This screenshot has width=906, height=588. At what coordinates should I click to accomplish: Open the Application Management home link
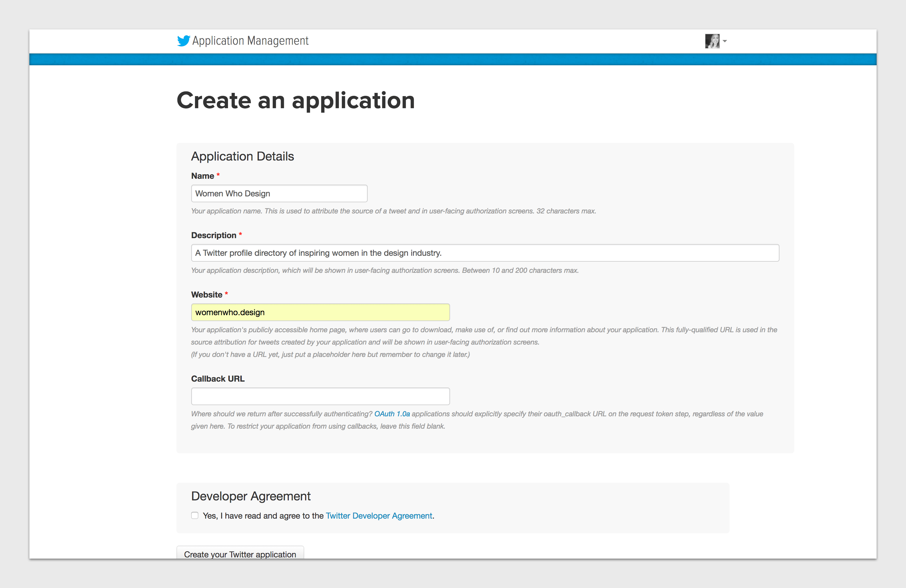(250, 41)
